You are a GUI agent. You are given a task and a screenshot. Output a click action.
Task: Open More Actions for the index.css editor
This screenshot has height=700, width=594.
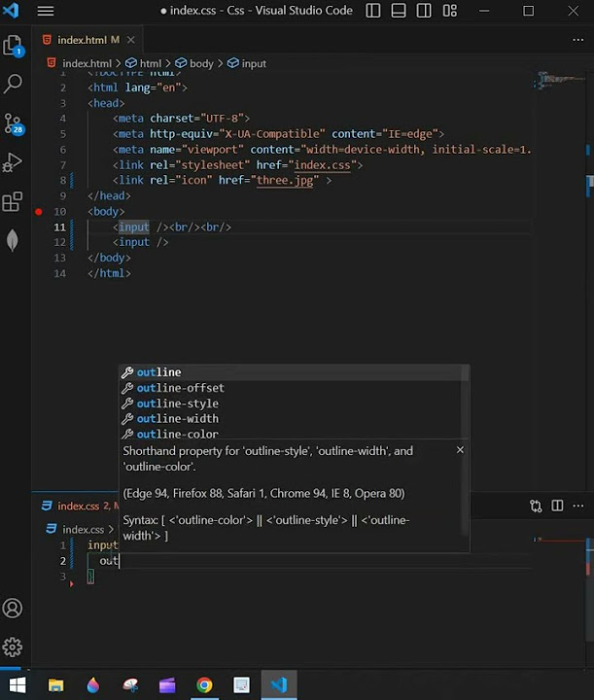[578, 506]
